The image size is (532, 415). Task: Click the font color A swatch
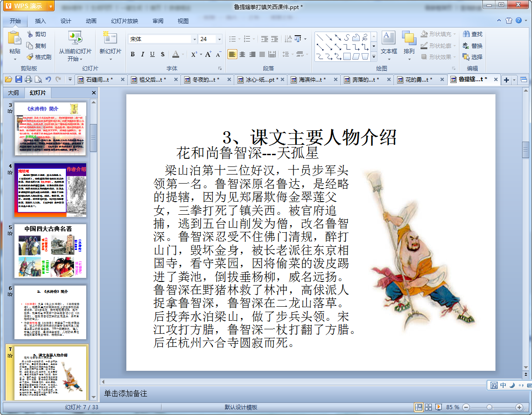(176, 54)
